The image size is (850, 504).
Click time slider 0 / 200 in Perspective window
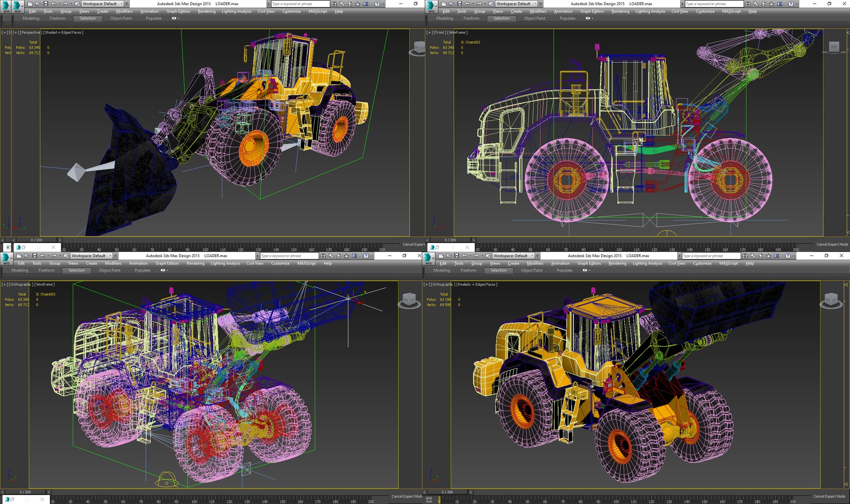coord(36,240)
